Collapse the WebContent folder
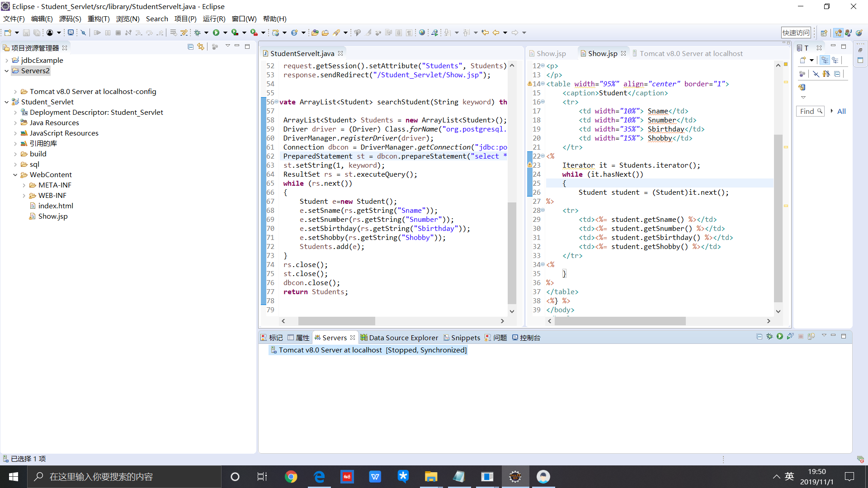The height and width of the screenshot is (488, 868). (x=15, y=175)
